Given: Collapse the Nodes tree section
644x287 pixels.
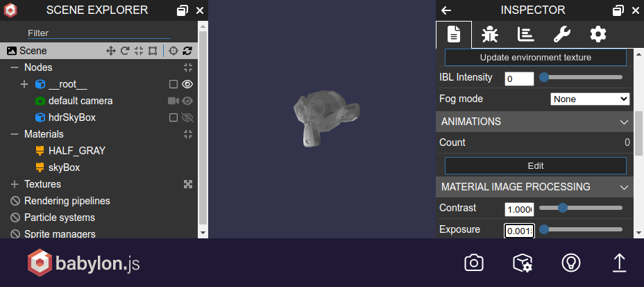Looking at the screenshot, I should tap(15, 67).
